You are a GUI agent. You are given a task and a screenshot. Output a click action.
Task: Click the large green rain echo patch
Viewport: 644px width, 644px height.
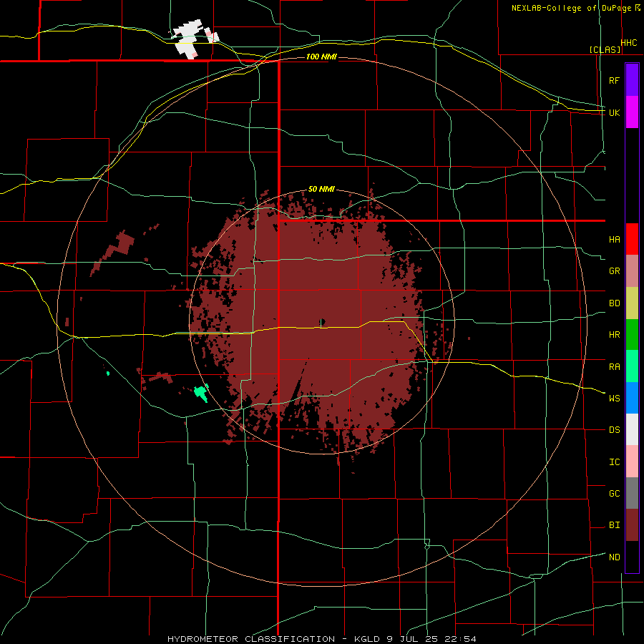(x=201, y=392)
